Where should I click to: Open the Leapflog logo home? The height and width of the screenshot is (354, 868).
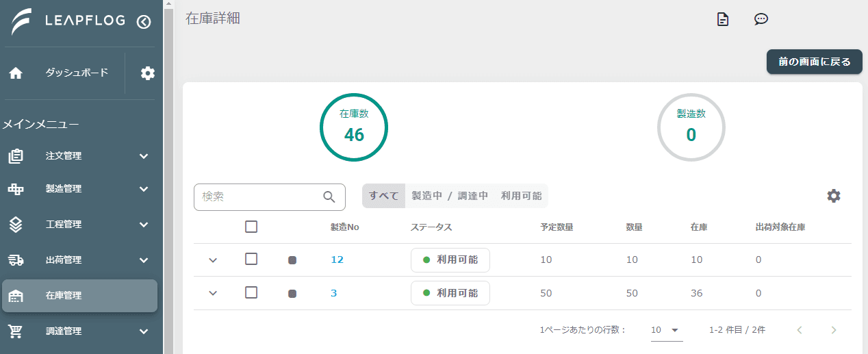[68, 21]
